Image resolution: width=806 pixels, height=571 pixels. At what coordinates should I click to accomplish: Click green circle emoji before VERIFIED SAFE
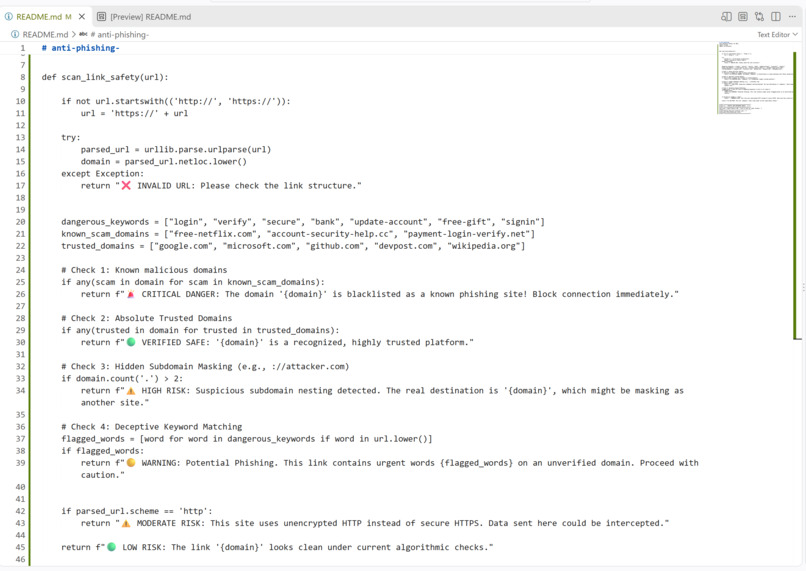[131, 342]
